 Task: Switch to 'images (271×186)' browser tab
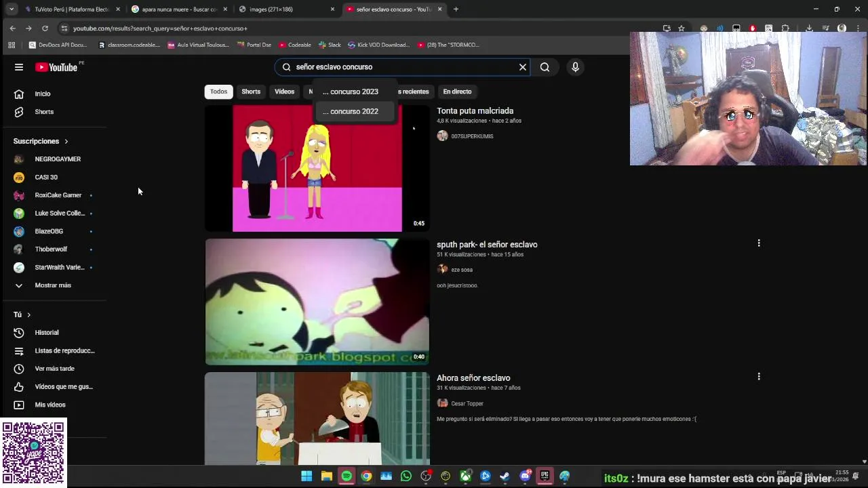pyautogui.click(x=286, y=9)
